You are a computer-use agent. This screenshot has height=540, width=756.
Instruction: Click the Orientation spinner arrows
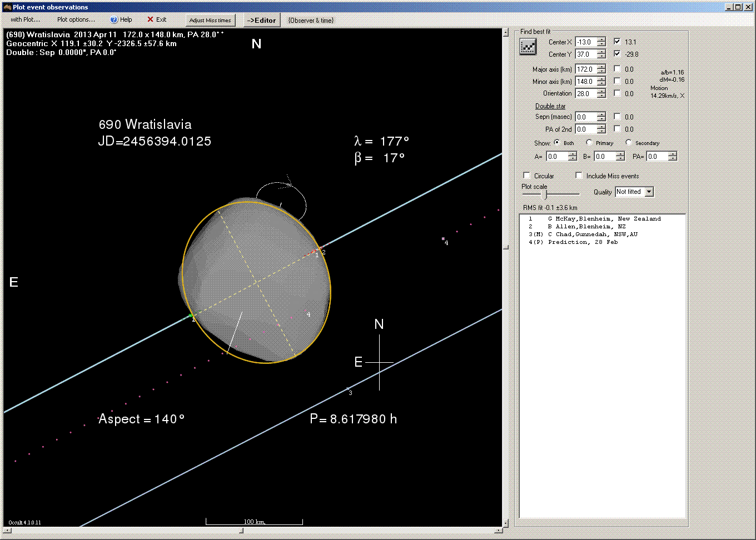601,94
